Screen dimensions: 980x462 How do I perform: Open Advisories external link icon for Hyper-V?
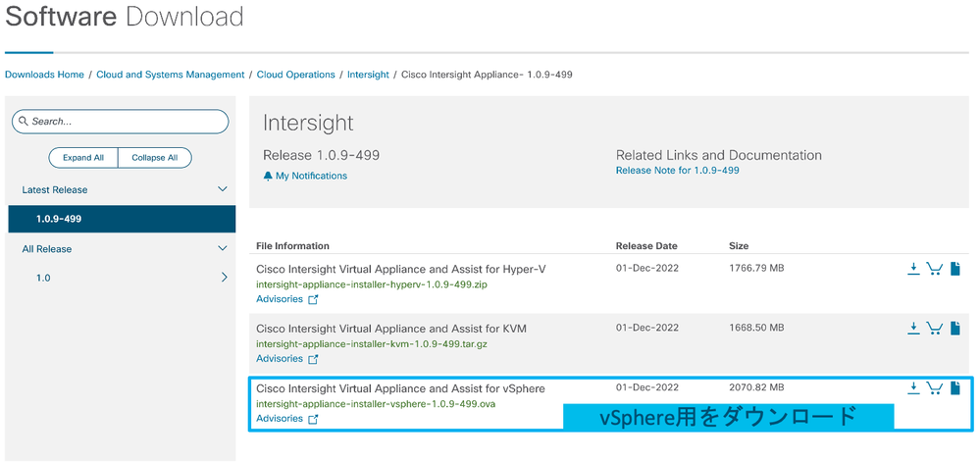click(313, 299)
